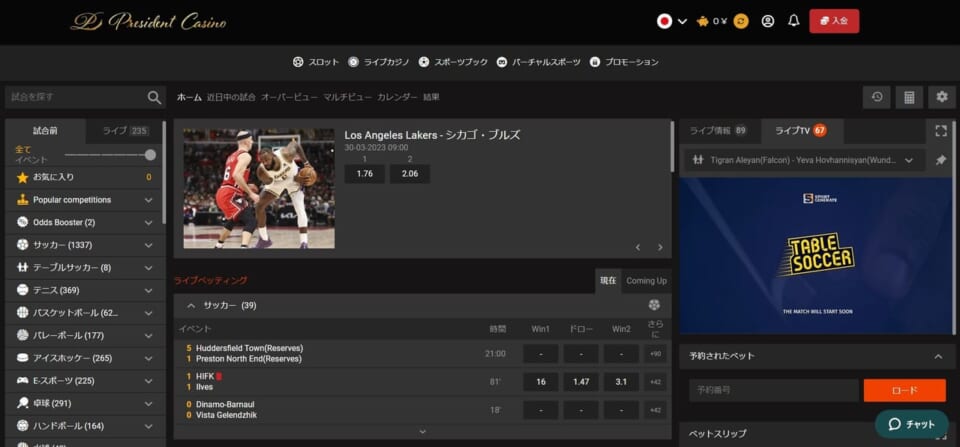The image size is (960, 447).
Task: Open Dinamo-Barnaul match +42 markets
Action: coord(655,410)
